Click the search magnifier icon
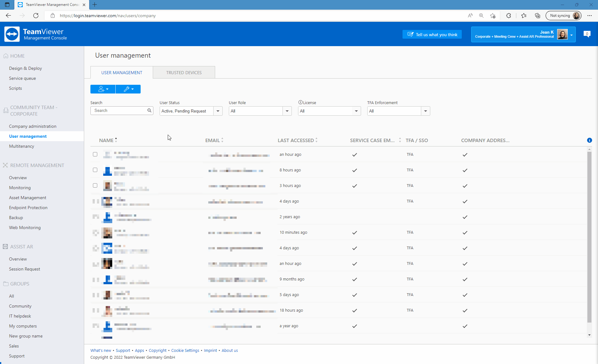 click(x=149, y=110)
